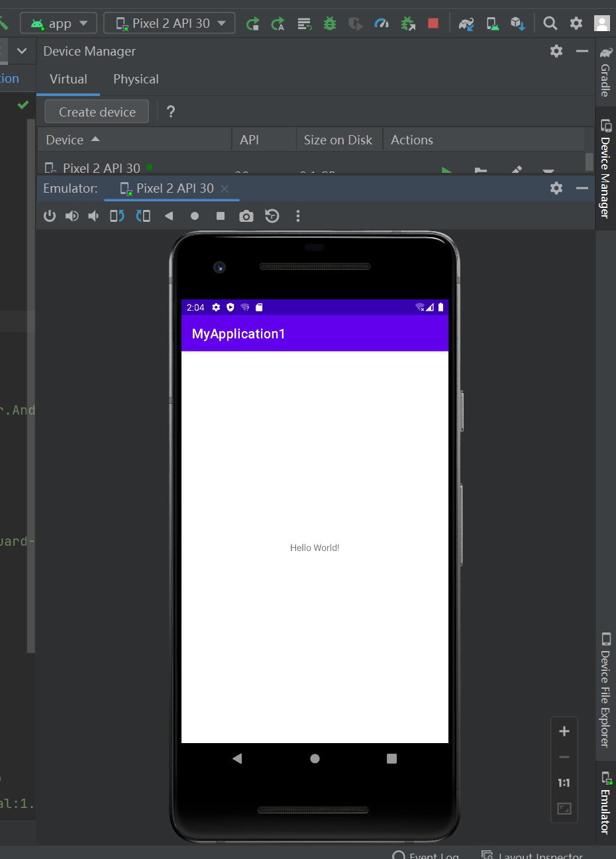Open the Event Log in status bar
The image size is (616, 859).
[426, 855]
